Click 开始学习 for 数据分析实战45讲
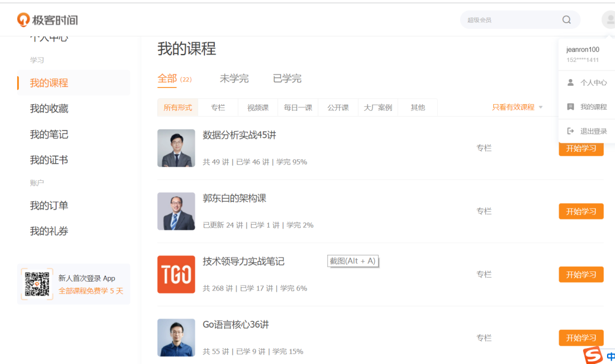This screenshot has width=615, height=364. click(x=581, y=148)
